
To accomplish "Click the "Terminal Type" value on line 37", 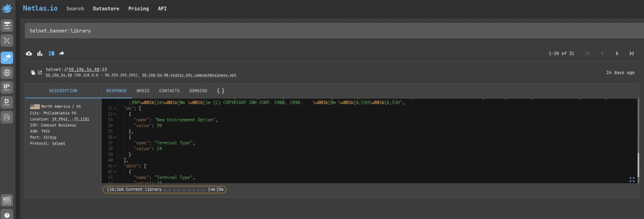I will pos(174,143).
